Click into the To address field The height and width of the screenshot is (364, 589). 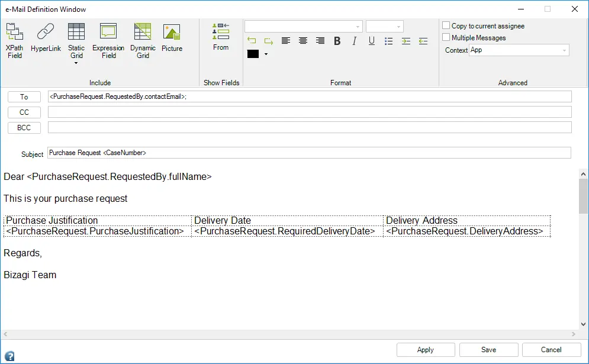[x=310, y=96]
